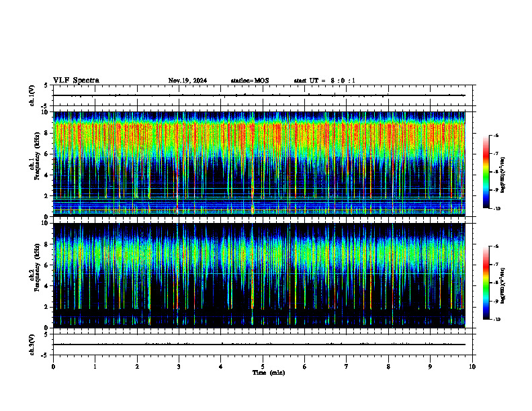
Task: Click the ch.1 spectrogram image panel
Action: pos(259,163)
